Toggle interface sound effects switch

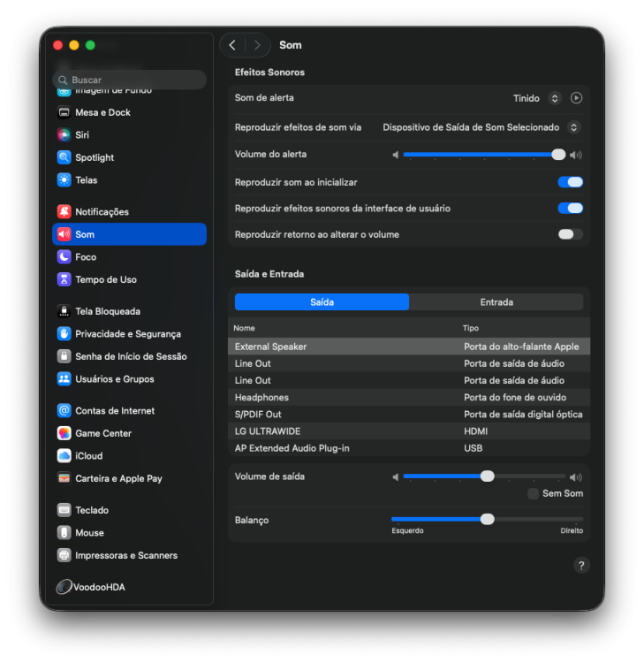coord(570,208)
